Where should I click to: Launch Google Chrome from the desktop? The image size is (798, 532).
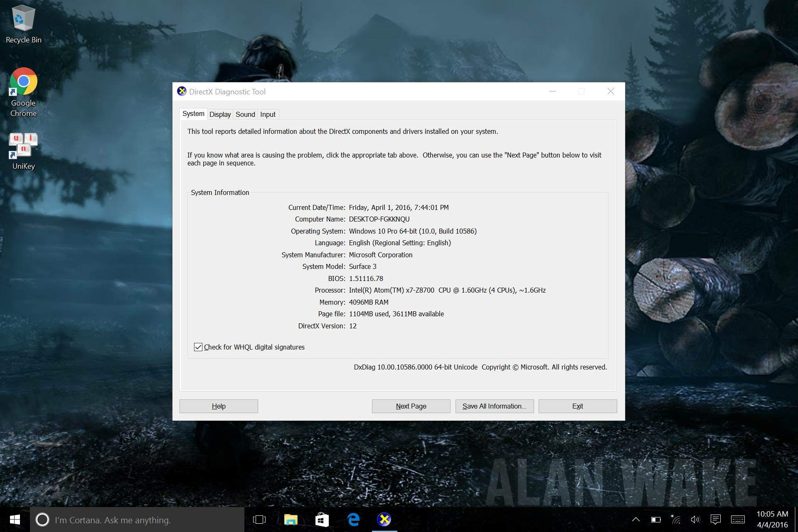pos(23,92)
